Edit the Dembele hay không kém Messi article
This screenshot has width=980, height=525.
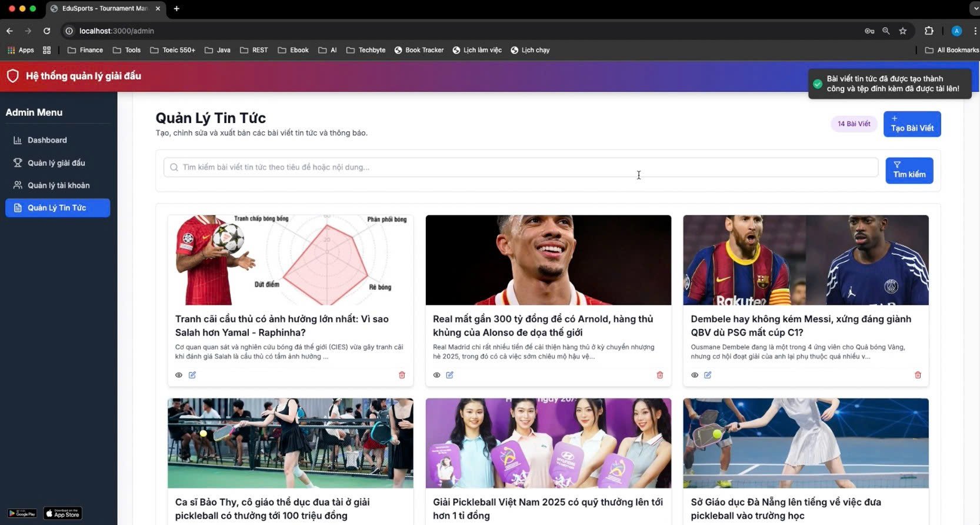(x=708, y=375)
